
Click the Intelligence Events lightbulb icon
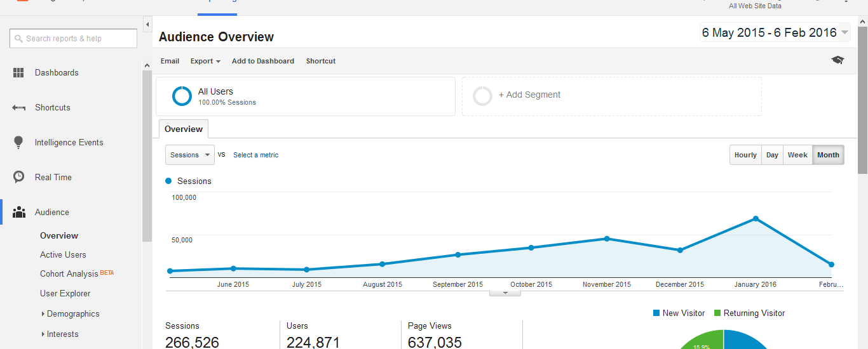click(18, 143)
